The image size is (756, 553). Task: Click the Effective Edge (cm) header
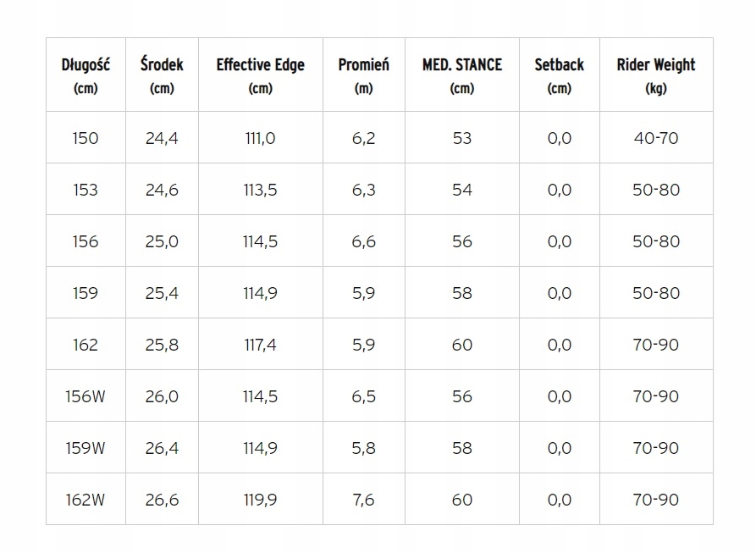point(260,75)
